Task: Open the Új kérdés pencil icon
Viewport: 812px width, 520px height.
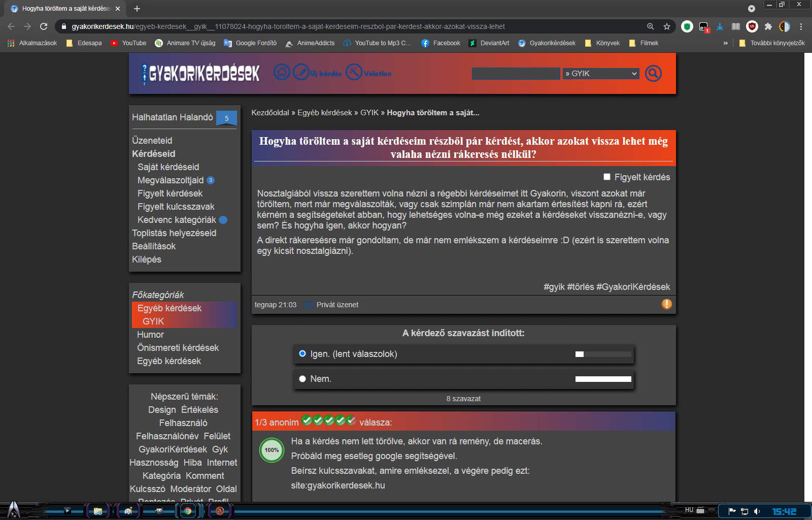Action: click(301, 73)
